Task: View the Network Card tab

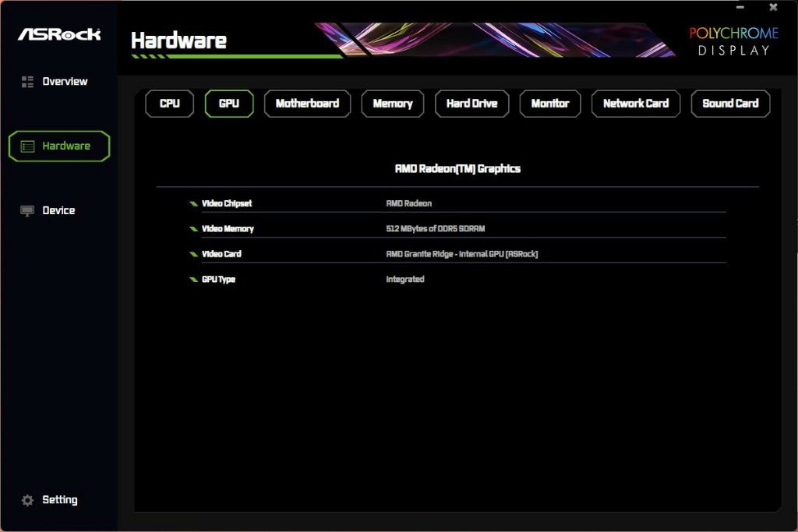Action: 635,104
